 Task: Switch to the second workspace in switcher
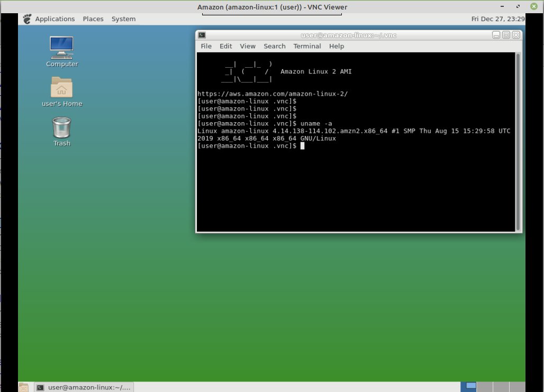point(485,387)
